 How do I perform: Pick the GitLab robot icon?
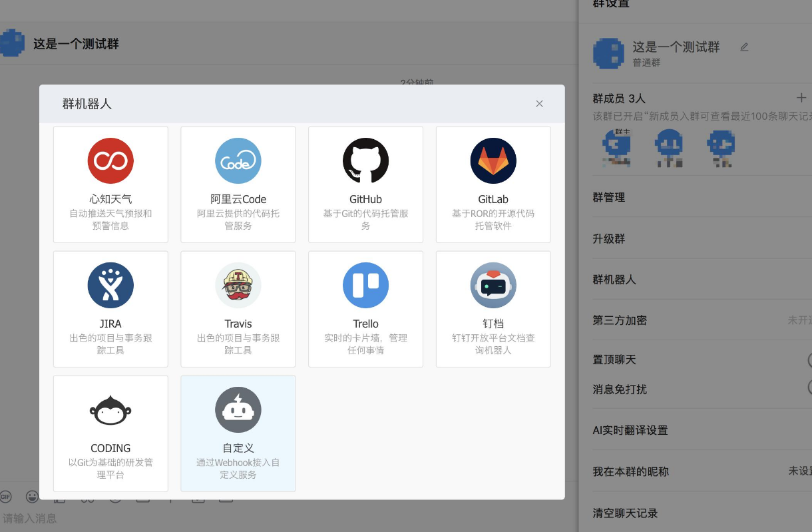(493, 161)
